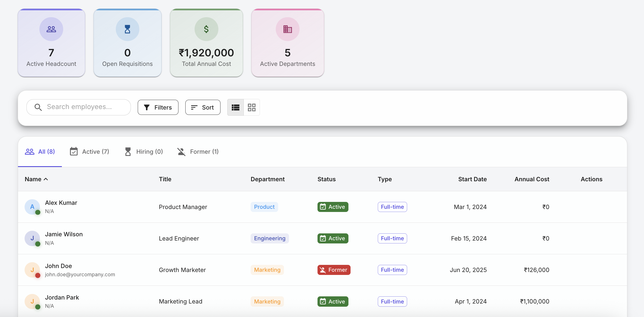Click Jamie Wilson's Active status badge
Image resolution: width=644 pixels, height=317 pixels.
pos(333,238)
